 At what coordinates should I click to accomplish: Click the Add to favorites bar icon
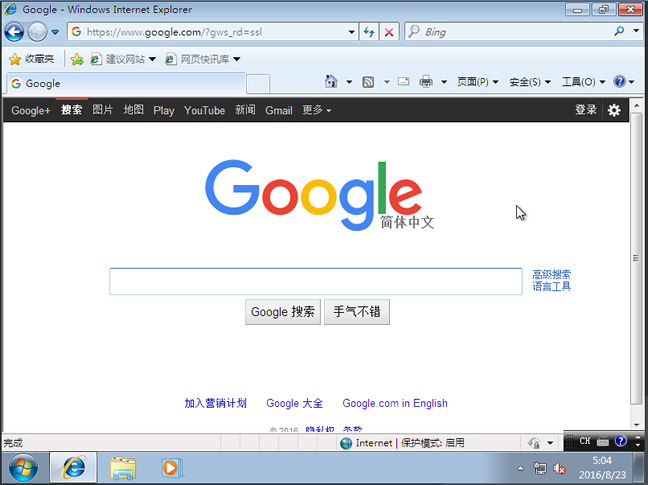tap(77, 59)
